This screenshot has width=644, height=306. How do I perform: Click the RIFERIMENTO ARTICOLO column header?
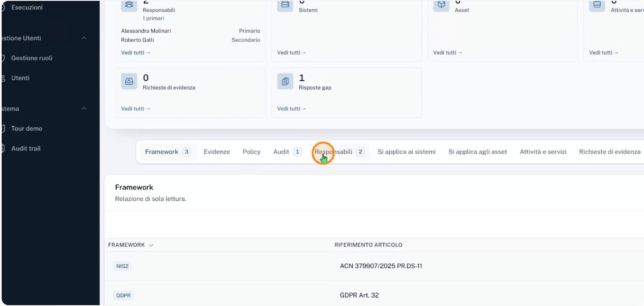point(368,245)
